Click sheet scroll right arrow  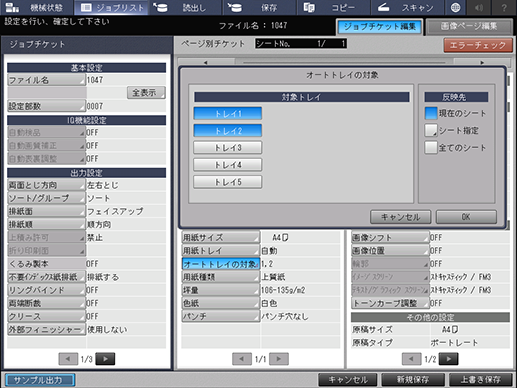click(x=482, y=62)
